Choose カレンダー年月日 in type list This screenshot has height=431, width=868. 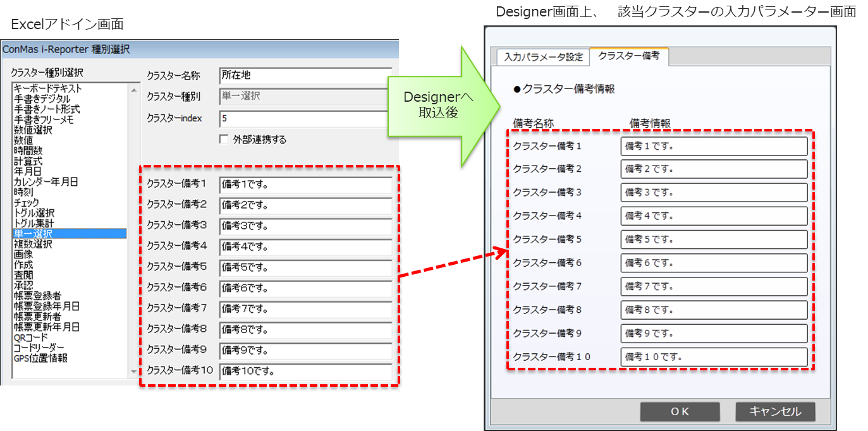click(x=46, y=182)
